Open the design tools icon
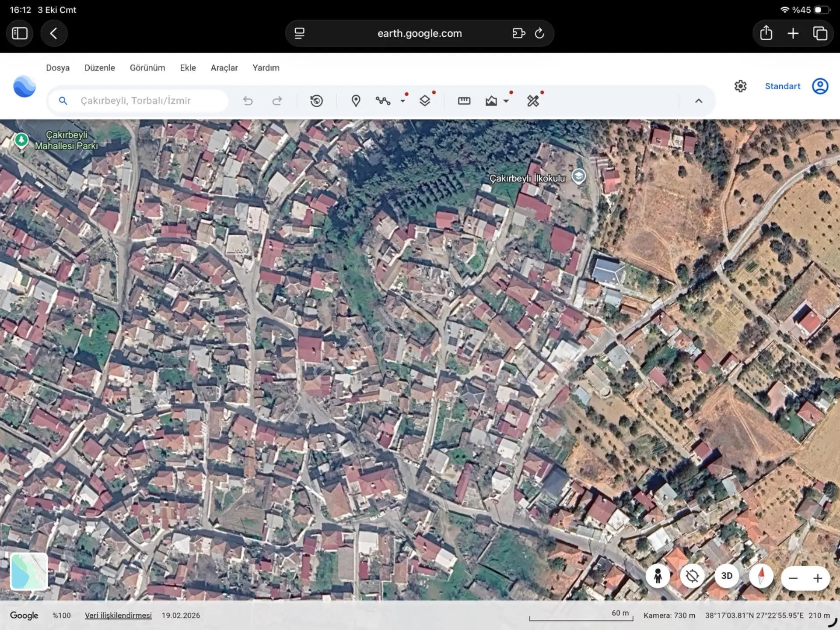Screen dimensions: 840x630 click(x=533, y=101)
